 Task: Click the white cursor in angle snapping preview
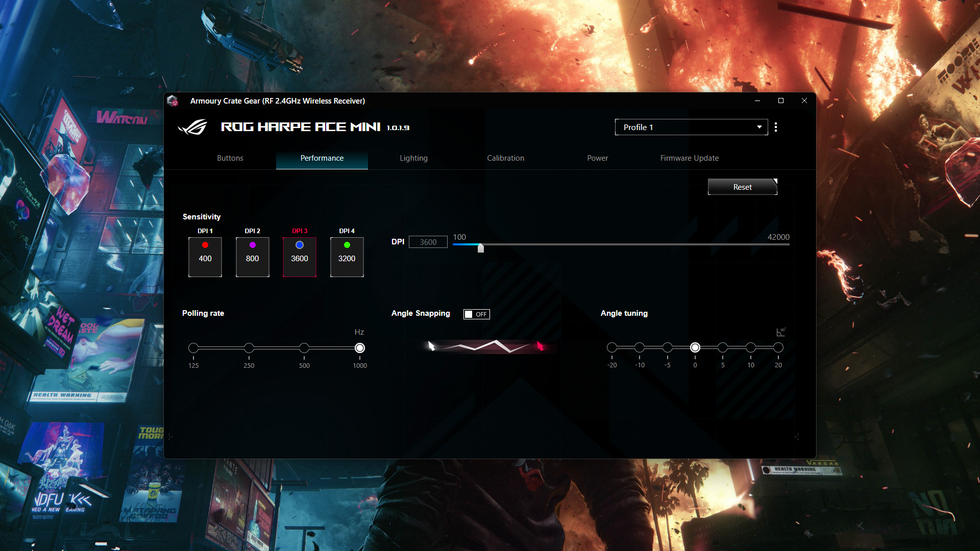tap(431, 346)
